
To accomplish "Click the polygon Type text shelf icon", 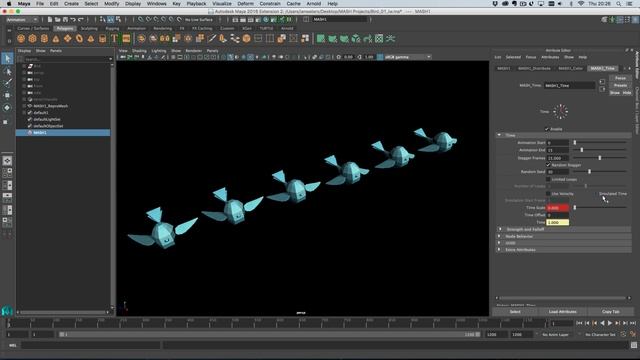I will [114, 39].
